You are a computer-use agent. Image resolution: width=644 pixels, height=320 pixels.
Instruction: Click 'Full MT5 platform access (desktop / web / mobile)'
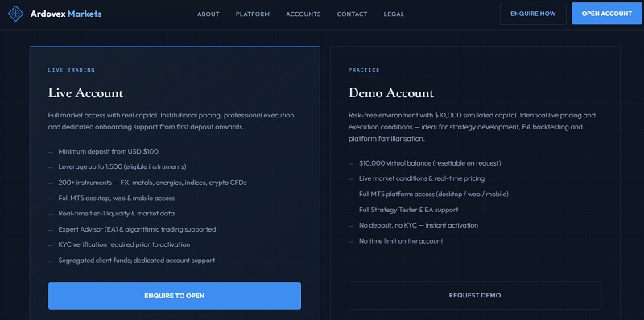pos(434,194)
